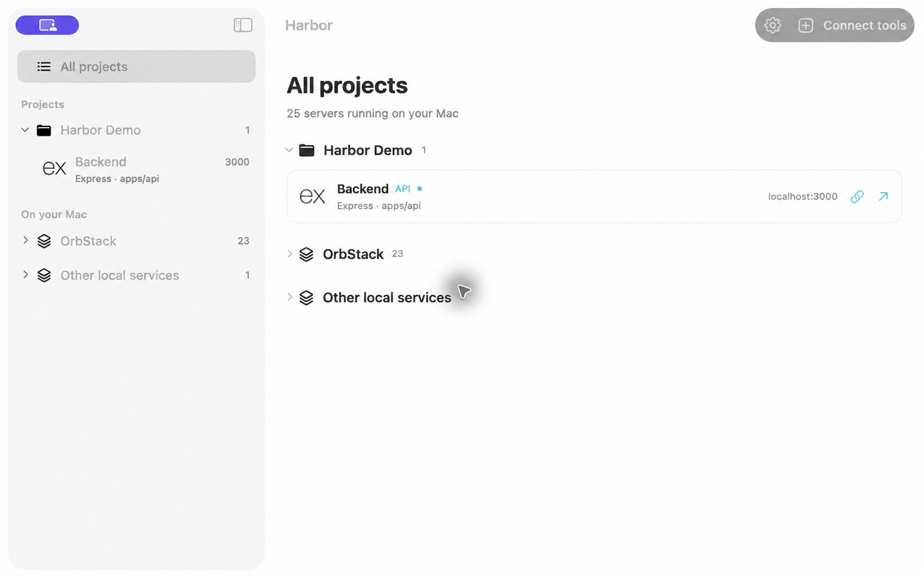
Task: Open Backend server in the sidebar
Action: click(136, 170)
